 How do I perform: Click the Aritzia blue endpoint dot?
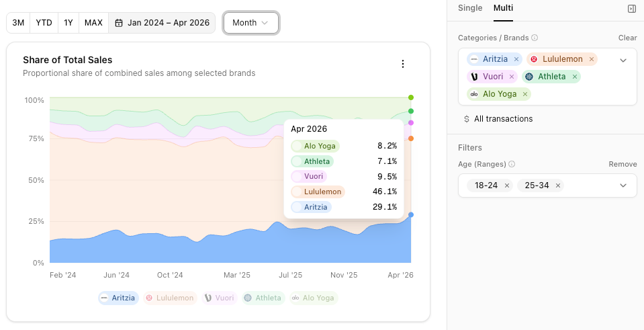pyautogui.click(x=411, y=214)
